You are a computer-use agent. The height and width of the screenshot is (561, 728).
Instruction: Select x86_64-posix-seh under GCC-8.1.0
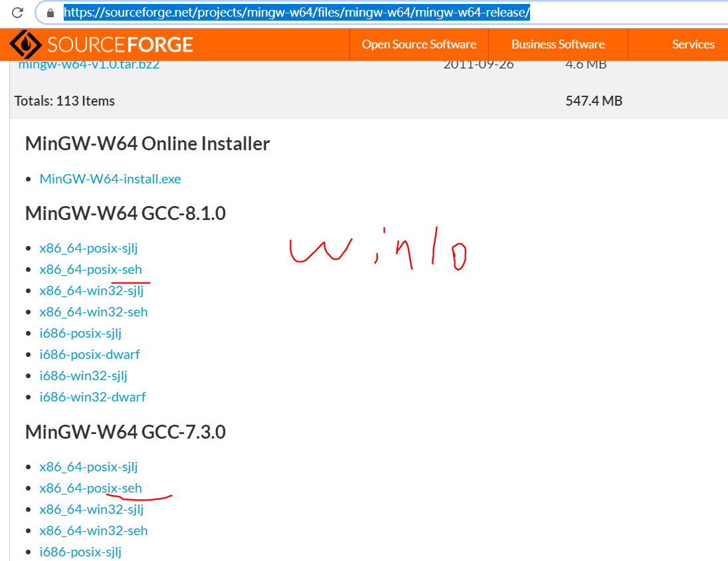coord(91,269)
